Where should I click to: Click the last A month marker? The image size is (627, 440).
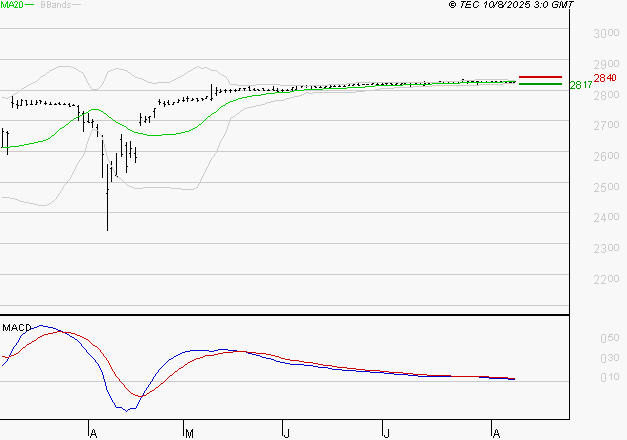(496, 433)
